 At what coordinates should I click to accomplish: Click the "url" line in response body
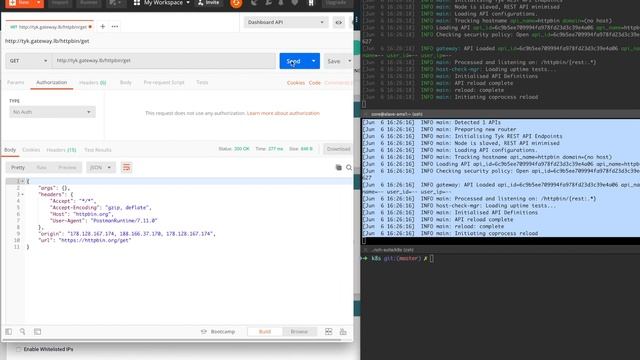[84, 240]
